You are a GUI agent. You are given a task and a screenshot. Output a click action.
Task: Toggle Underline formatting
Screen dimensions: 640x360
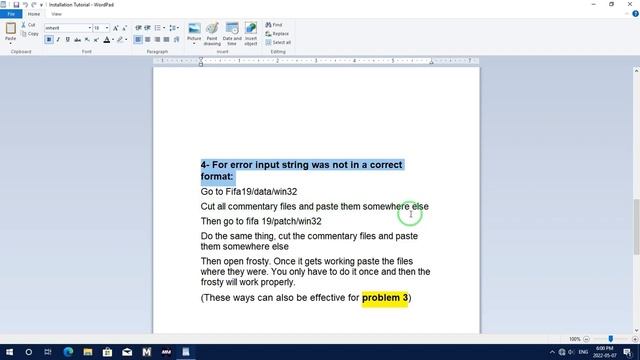coord(68,40)
